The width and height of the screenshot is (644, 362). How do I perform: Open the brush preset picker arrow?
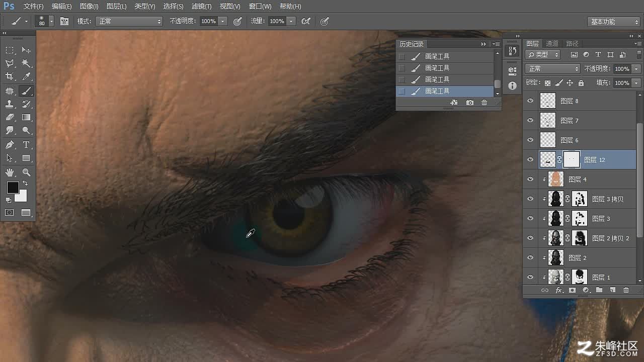tap(51, 21)
